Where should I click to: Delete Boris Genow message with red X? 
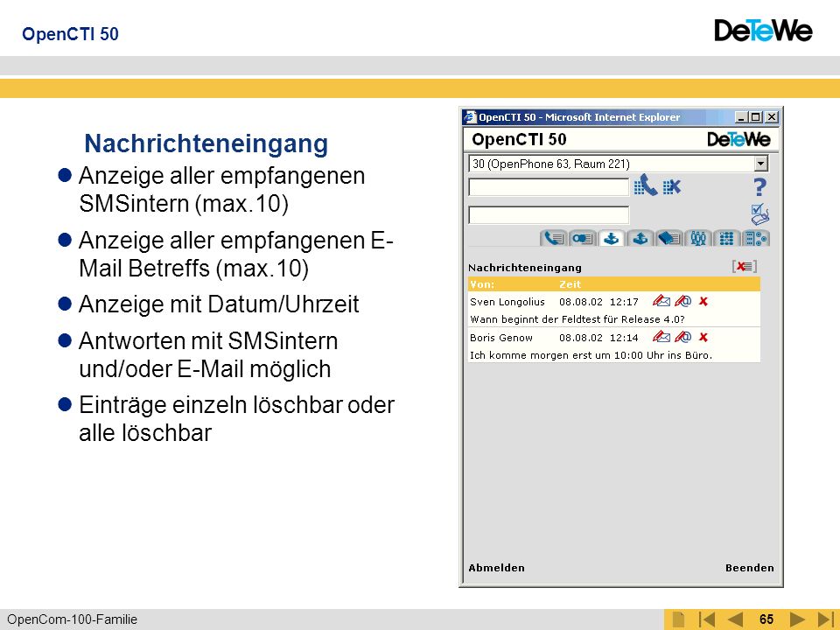coord(703,338)
